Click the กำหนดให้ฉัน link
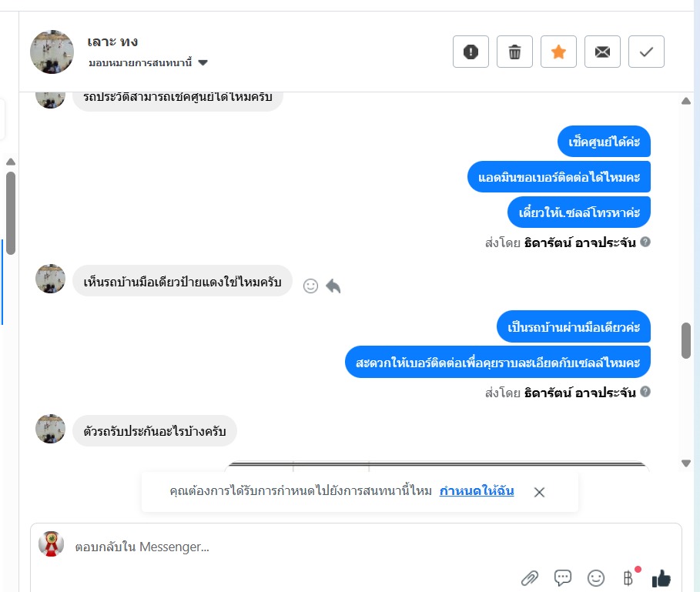This screenshot has height=592, width=700. [x=477, y=491]
